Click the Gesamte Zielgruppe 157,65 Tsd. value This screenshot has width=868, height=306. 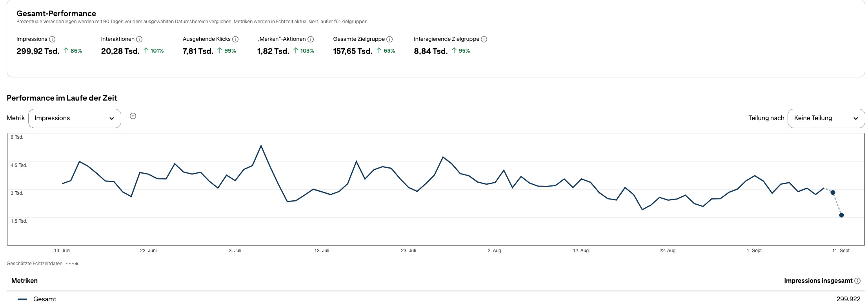click(353, 51)
